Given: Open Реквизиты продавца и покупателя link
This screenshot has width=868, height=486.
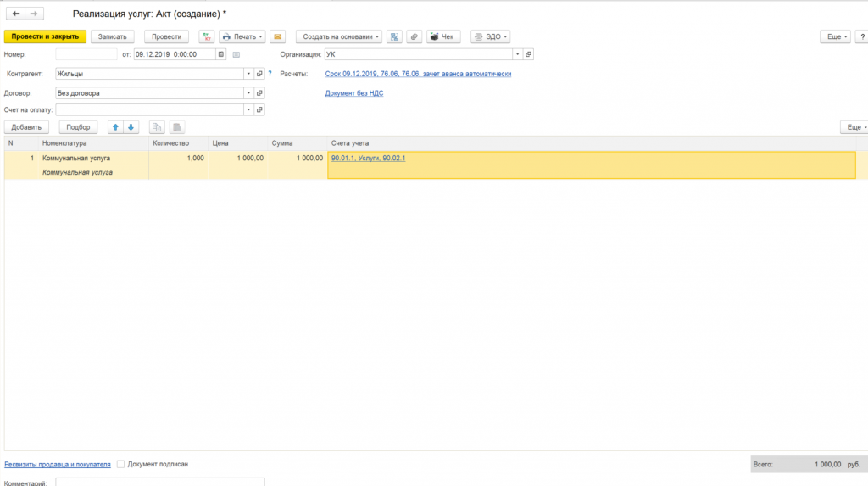Looking at the screenshot, I should [x=58, y=465].
